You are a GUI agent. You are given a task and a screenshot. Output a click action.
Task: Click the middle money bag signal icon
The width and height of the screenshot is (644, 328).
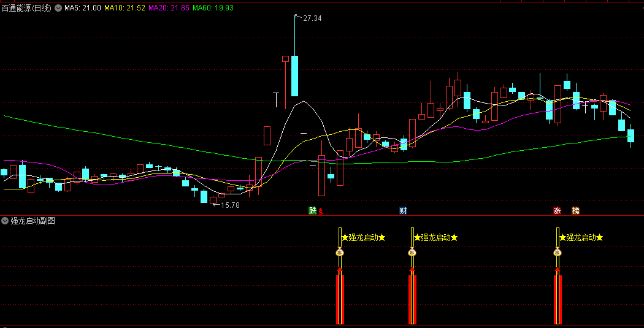pos(412,251)
